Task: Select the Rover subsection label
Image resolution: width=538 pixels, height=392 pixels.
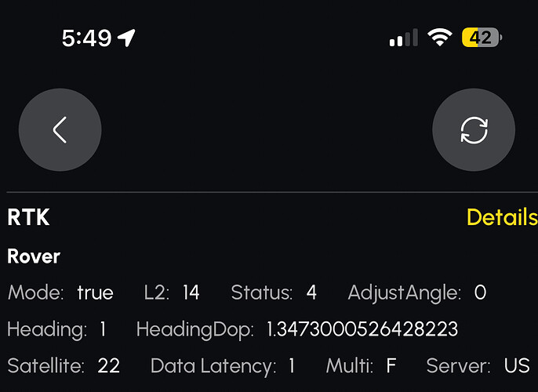Action: tap(34, 256)
